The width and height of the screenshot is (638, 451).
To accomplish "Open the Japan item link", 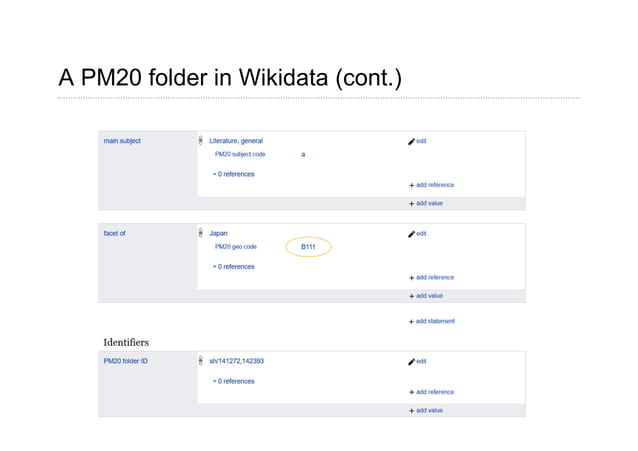I will (218, 233).
